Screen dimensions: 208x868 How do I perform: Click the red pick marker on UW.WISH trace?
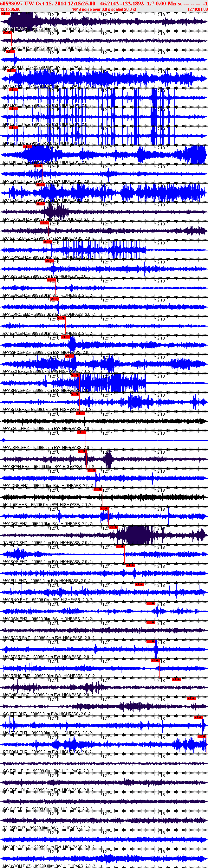click(176, 680)
